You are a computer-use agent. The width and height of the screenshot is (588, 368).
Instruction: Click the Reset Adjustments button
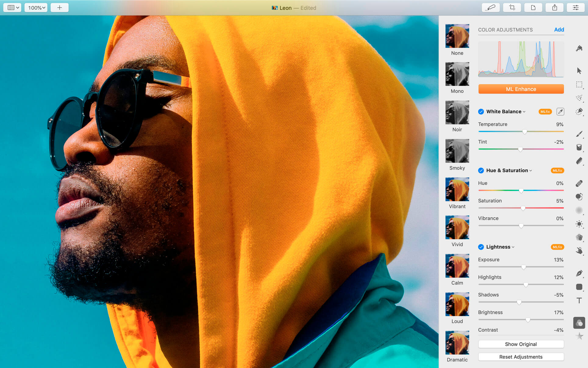(521, 357)
